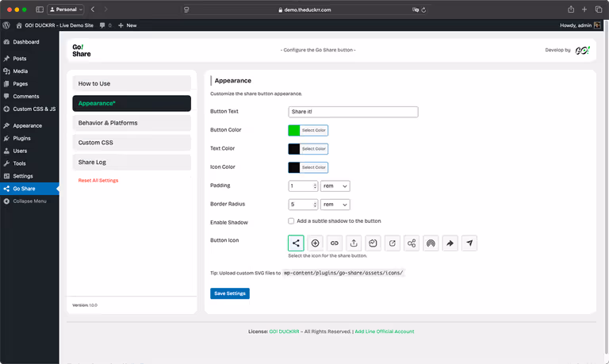Choose the connected-circles share button icon

(412, 244)
